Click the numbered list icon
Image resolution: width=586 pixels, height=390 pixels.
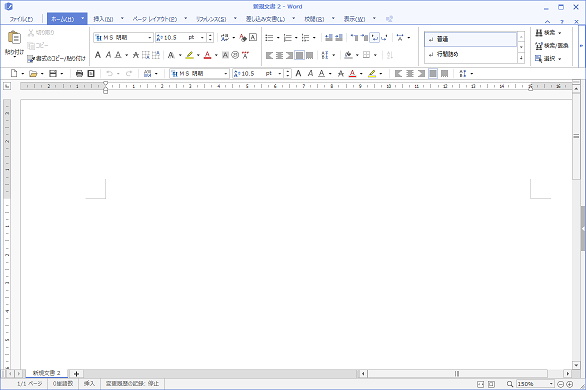pyautogui.click(x=287, y=38)
